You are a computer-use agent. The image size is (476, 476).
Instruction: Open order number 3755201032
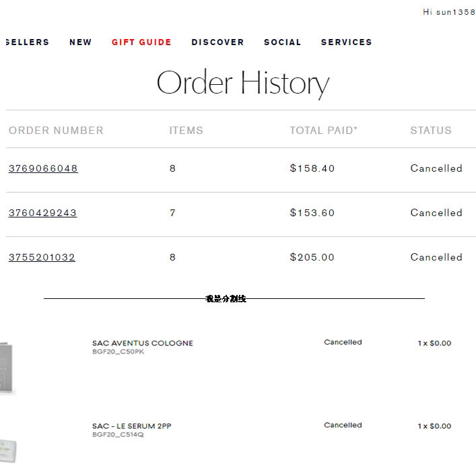(x=42, y=257)
